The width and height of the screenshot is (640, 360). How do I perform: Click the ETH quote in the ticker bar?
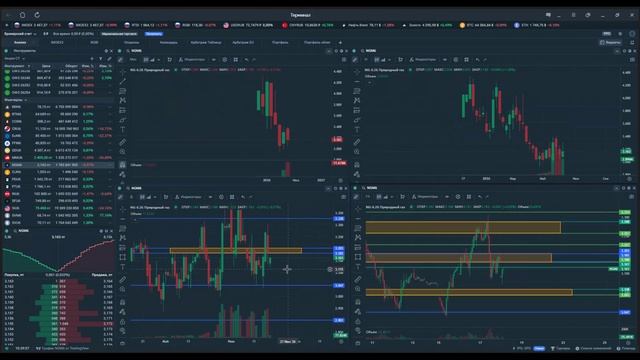537,25
